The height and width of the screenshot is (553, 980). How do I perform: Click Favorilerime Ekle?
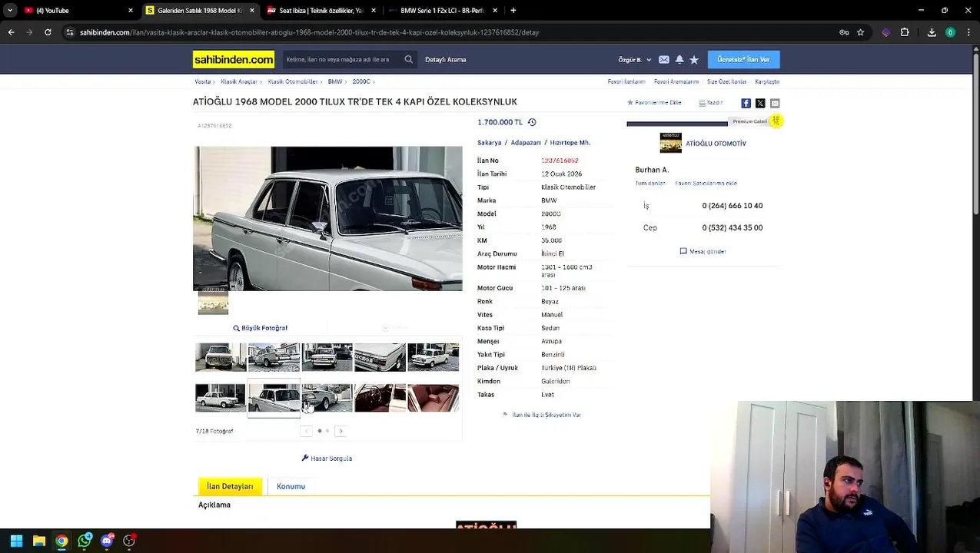tap(654, 102)
